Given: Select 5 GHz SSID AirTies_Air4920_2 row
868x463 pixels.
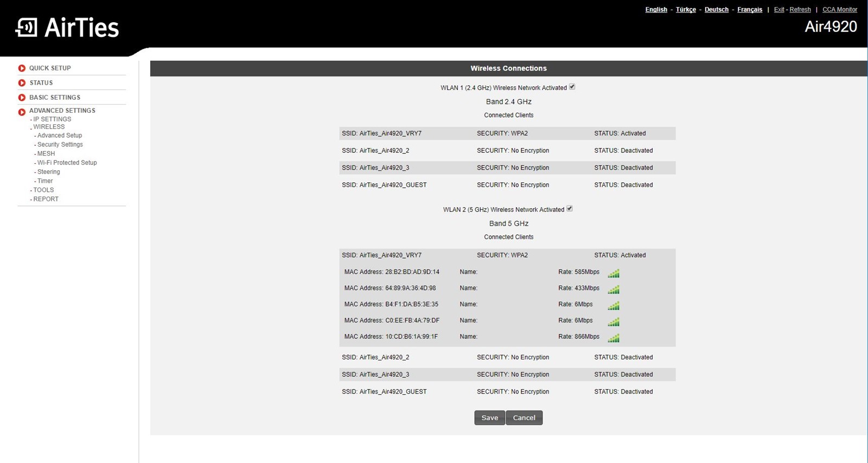Looking at the screenshot, I should 507,357.
